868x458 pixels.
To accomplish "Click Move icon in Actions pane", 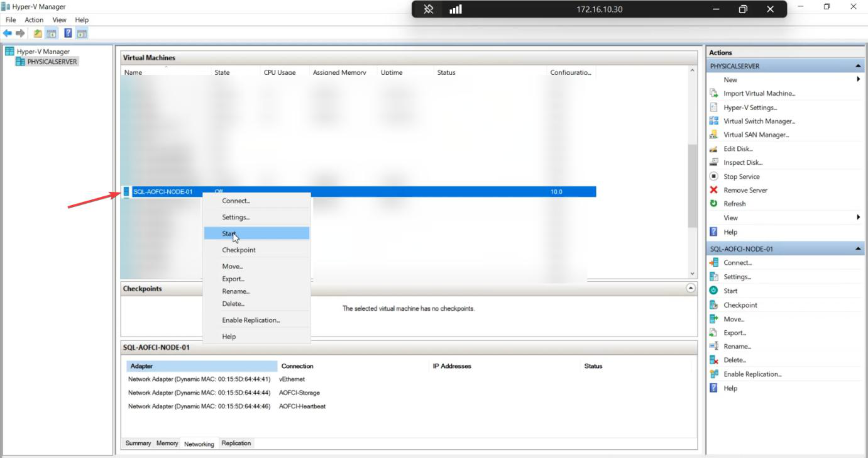I will coord(713,319).
